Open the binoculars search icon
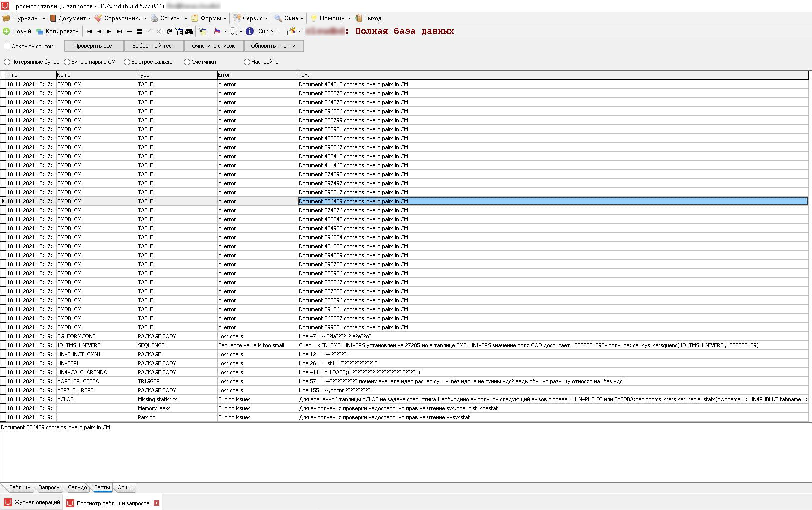The image size is (812, 510). click(189, 31)
